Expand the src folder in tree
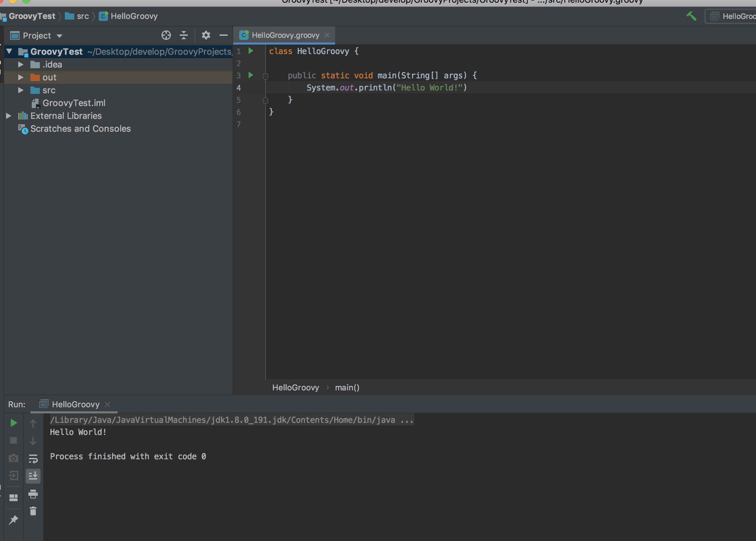 (x=21, y=90)
